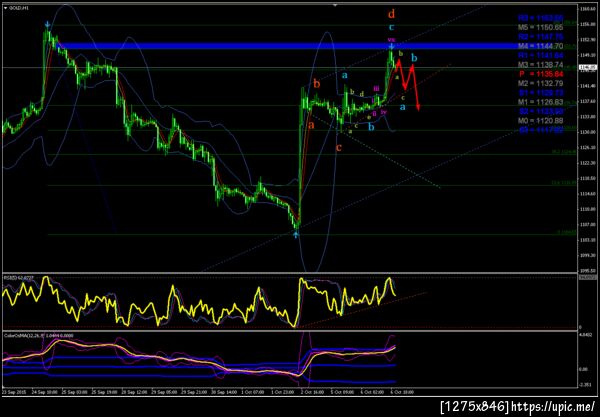
Task: Click the RSI indicator label in the subwindow
Action: coord(18,277)
